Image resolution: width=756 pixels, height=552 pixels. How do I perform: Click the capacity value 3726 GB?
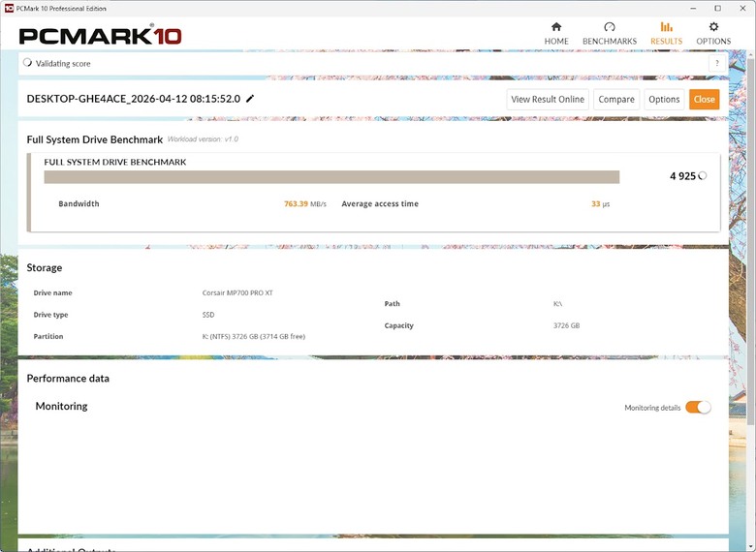tap(566, 325)
